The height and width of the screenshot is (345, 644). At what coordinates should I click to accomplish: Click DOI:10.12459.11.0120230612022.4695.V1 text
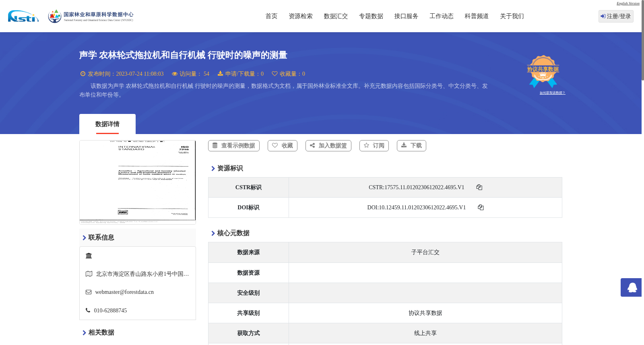[417, 207]
